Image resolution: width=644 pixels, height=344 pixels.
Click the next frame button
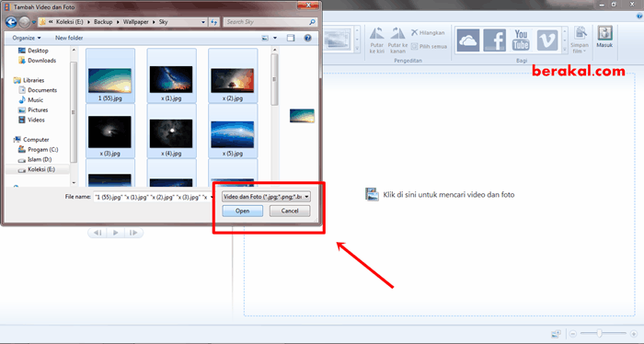coord(133,233)
